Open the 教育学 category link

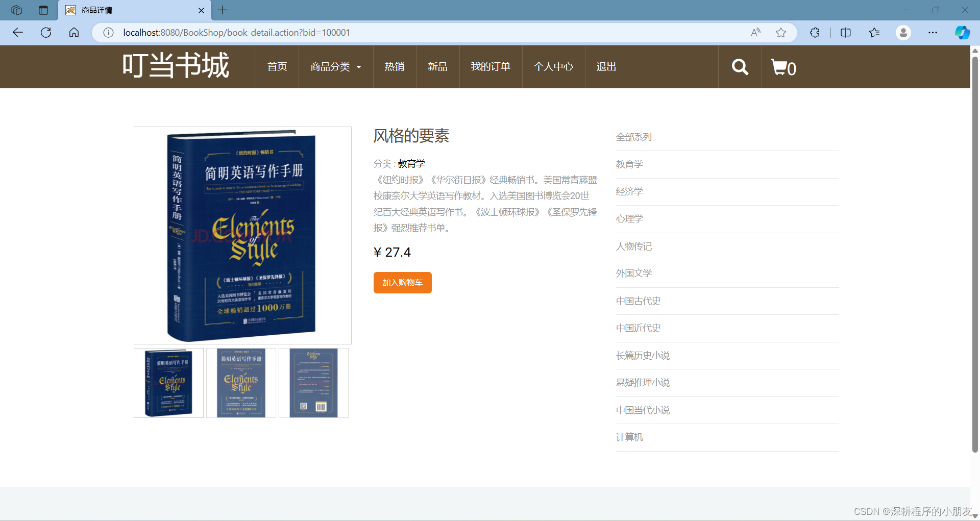629,164
